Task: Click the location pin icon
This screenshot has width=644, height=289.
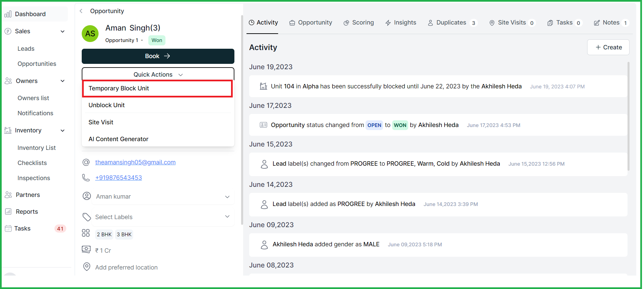Action: coord(87,267)
